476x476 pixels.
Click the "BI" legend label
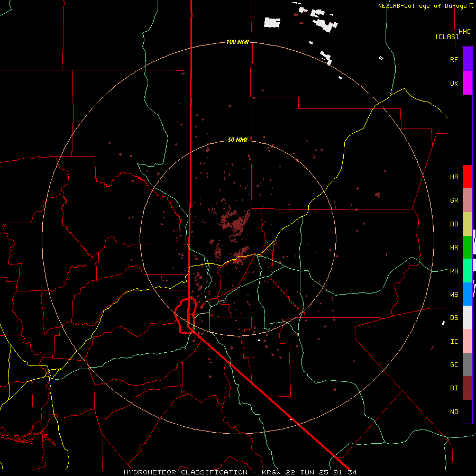(x=454, y=388)
